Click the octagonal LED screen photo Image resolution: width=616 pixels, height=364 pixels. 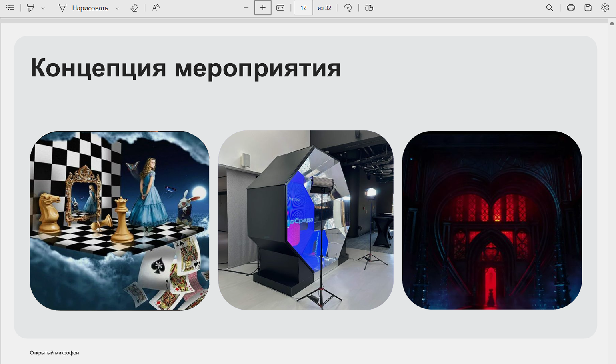306,220
